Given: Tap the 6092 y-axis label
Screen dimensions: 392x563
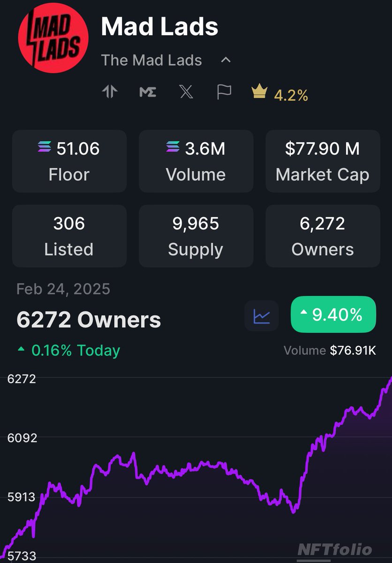Looking at the screenshot, I should point(22,438).
